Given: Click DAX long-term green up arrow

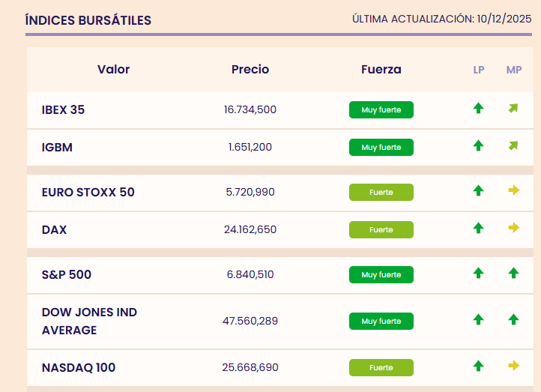Looking at the screenshot, I should click(478, 228).
